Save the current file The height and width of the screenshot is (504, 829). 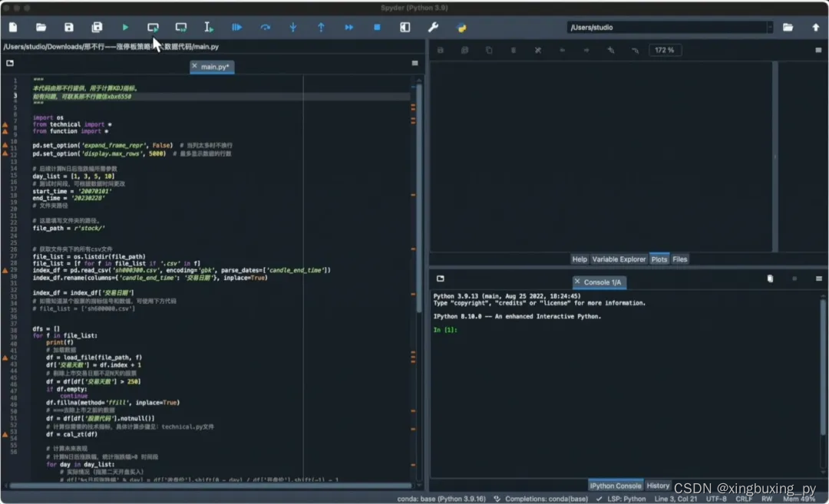pyautogui.click(x=69, y=28)
